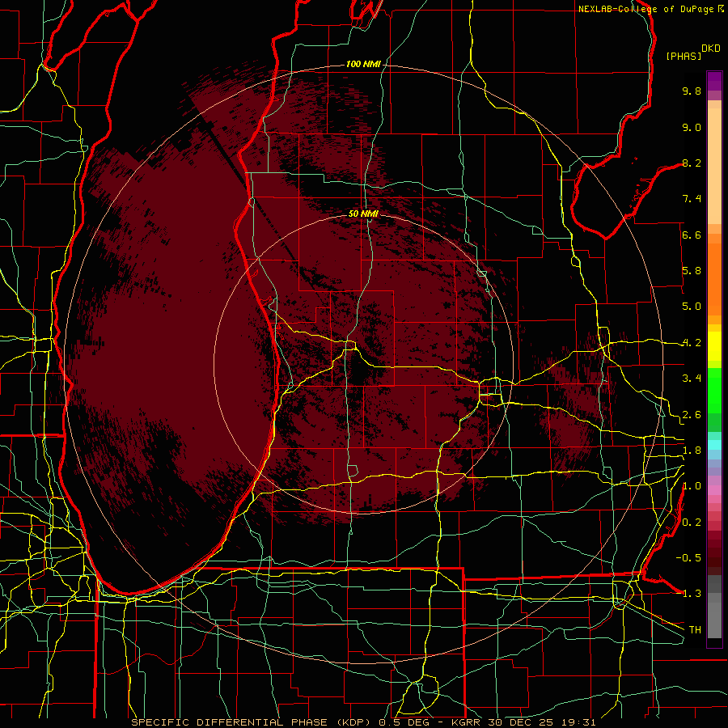The width and height of the screenshot is (728, 728).
Task: Select the 50 NMI range ring label
Action: tap(363, 214)
